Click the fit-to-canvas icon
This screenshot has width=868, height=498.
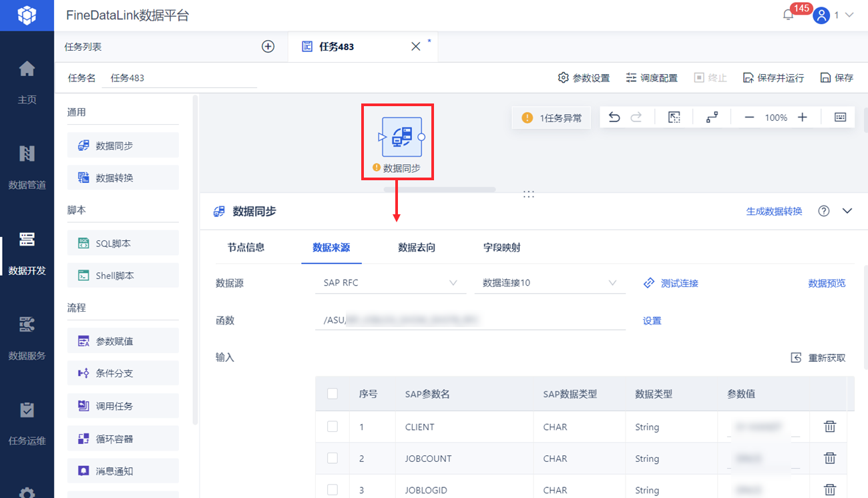[674, 117]
